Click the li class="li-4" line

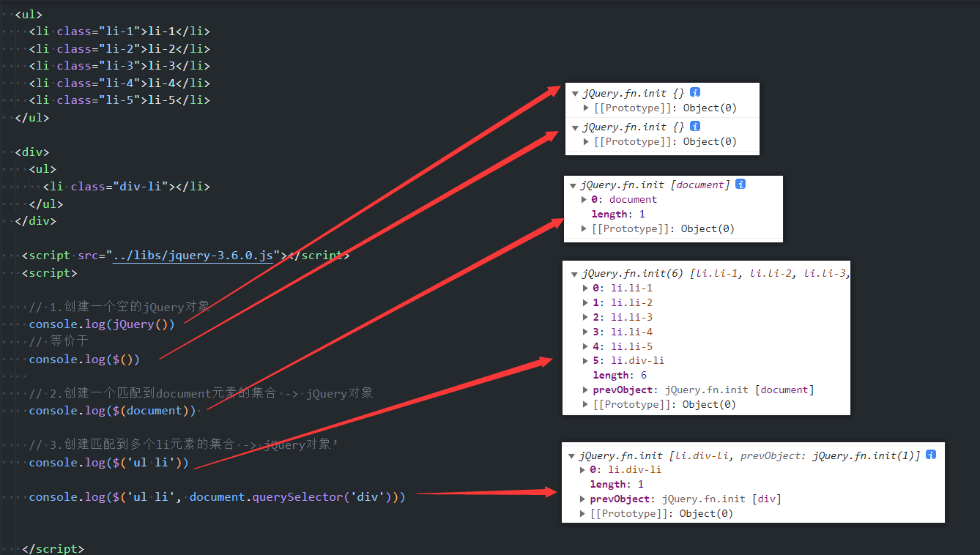pyautogui.click(x=119, y=83)
